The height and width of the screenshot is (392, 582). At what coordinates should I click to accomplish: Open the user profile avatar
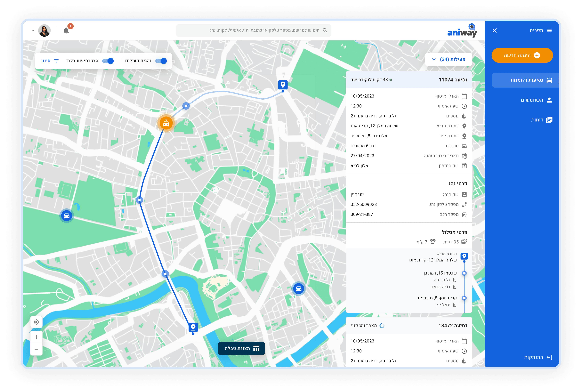pyautogui.click(x=44, y=31)
